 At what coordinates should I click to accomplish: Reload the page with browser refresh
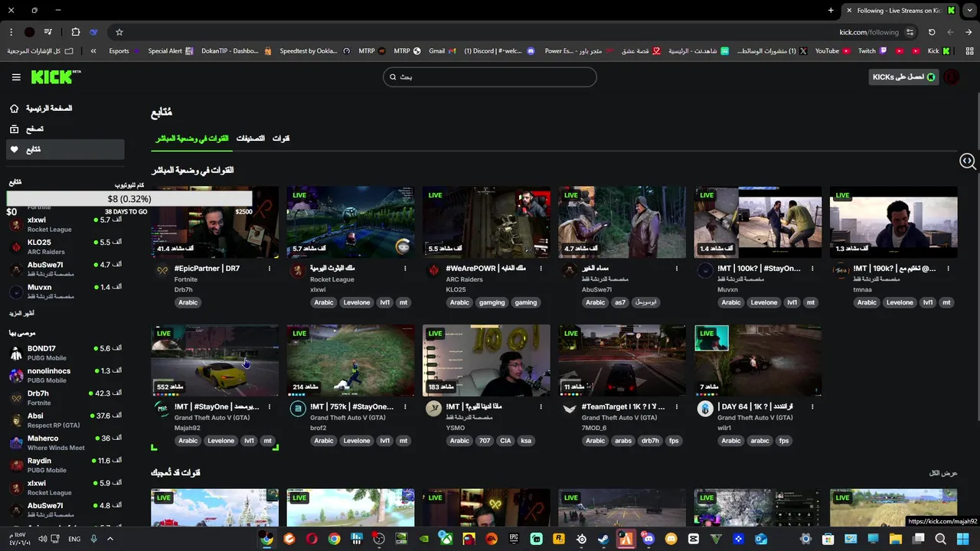(x=932, y=32)
